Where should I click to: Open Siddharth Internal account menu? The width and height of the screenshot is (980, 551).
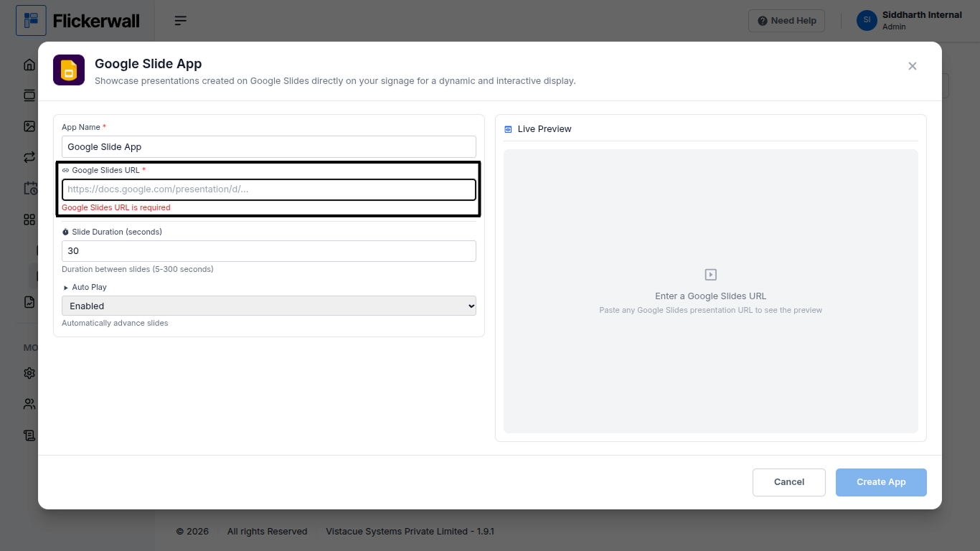[910, 20]
